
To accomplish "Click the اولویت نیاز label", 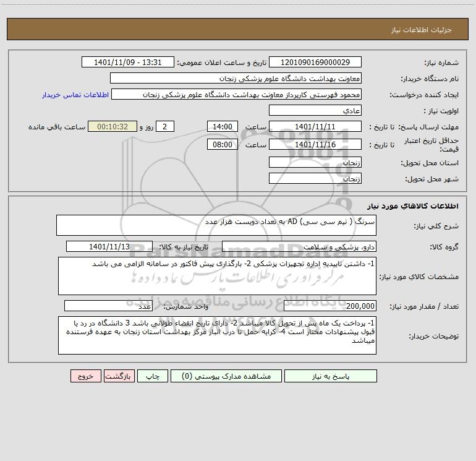I will coord(441,111).
